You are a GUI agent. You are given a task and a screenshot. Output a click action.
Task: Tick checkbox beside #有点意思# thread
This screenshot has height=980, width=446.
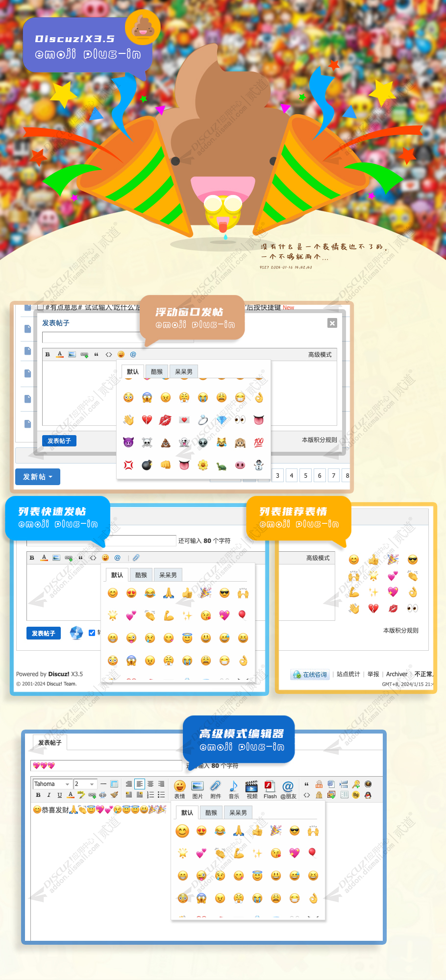pyautogui.click(x=41, y=307)
